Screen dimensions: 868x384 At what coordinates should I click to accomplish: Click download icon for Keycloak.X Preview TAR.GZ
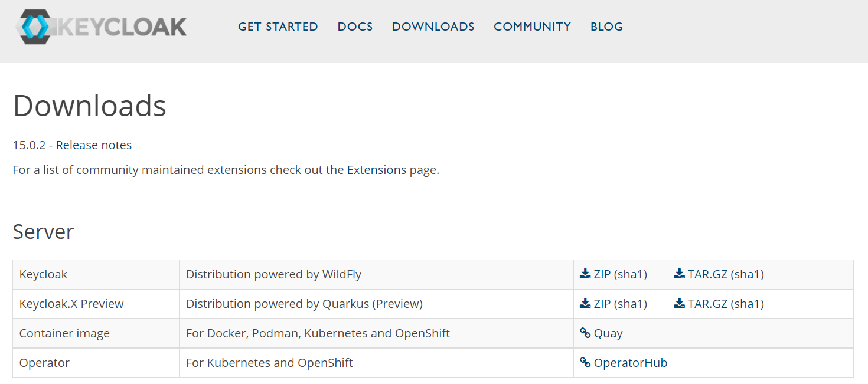[679, 303]
